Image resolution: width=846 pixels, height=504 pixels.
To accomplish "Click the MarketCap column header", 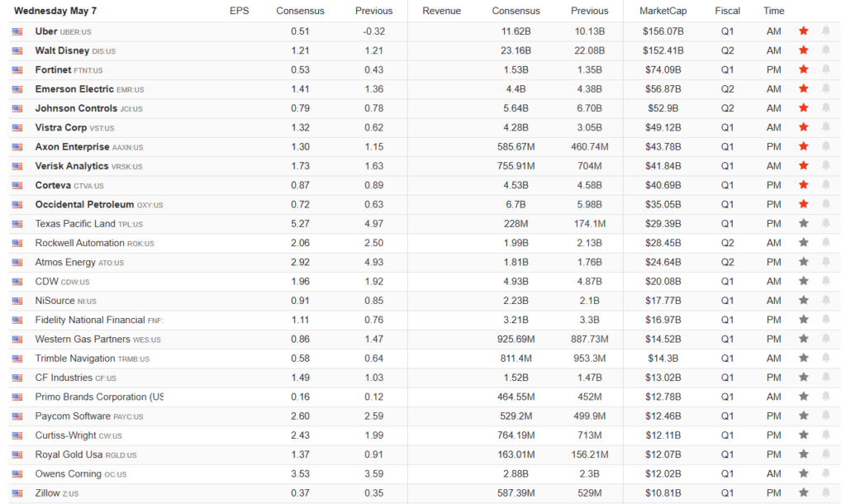I will coord(663,11).
